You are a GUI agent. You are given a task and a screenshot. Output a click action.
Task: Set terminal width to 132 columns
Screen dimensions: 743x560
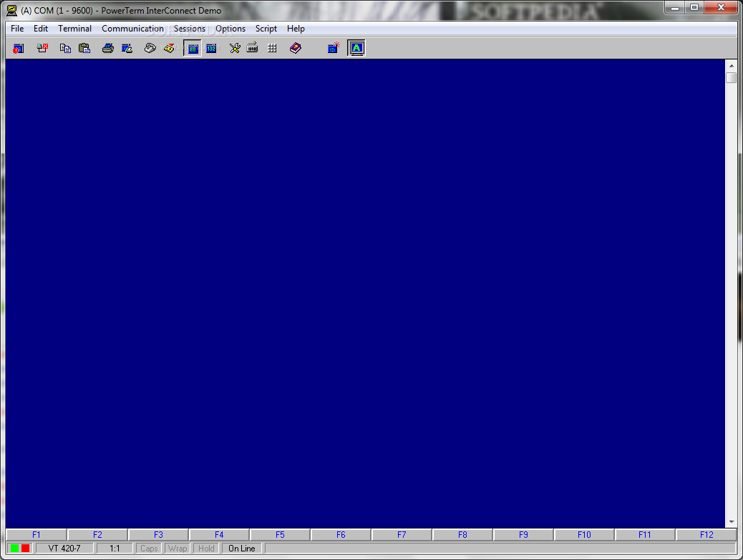(211, 48)
